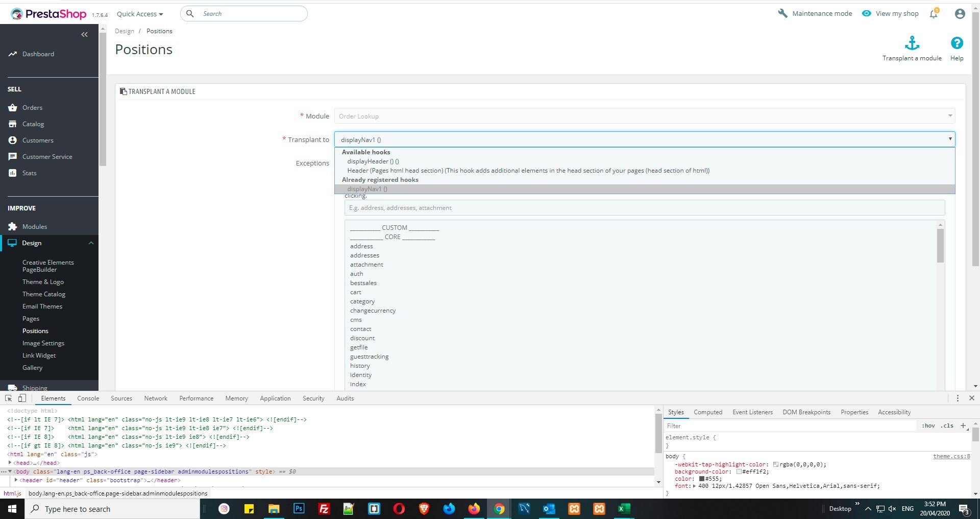Open the Quick Access dropdown
The height and width of the screenshot is (519, 980).
pyautogui.click(x=140, y=14)
